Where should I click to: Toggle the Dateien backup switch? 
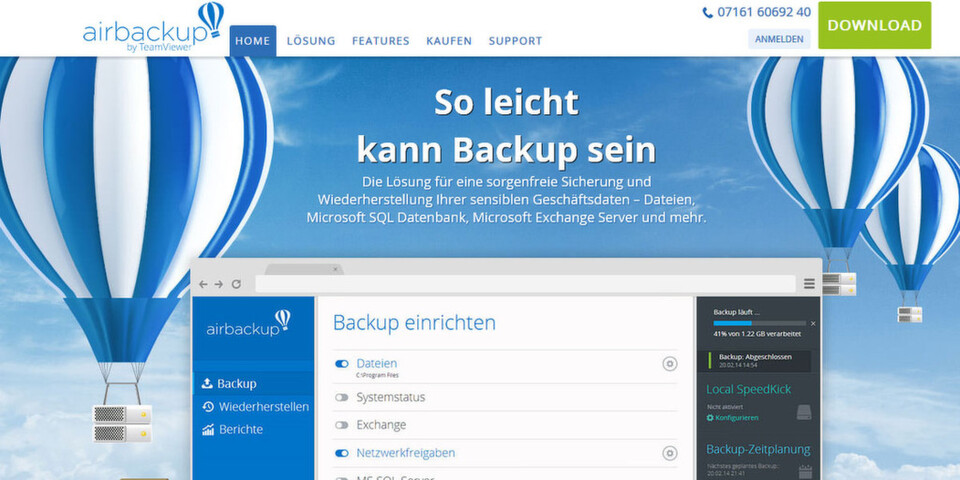(342, 364)
